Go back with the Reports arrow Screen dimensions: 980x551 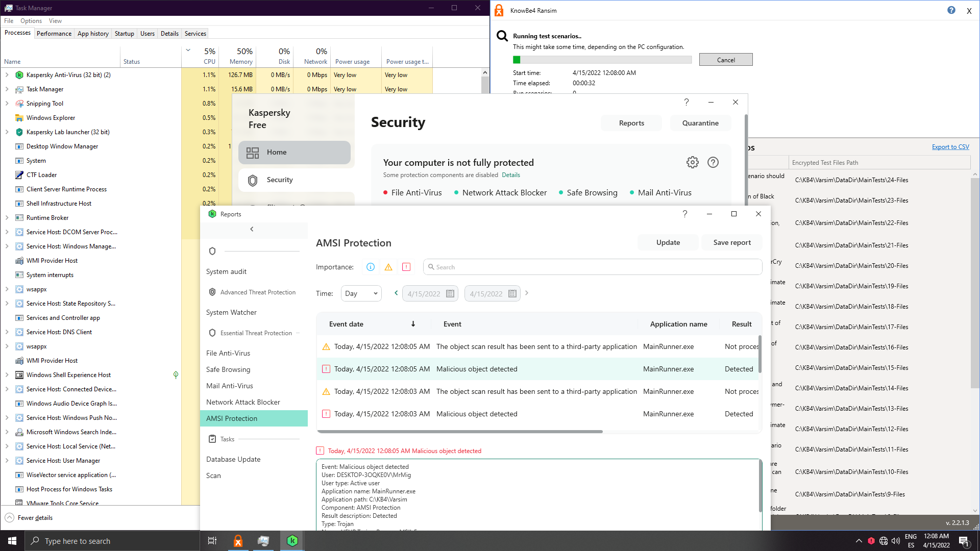(252, 229)
